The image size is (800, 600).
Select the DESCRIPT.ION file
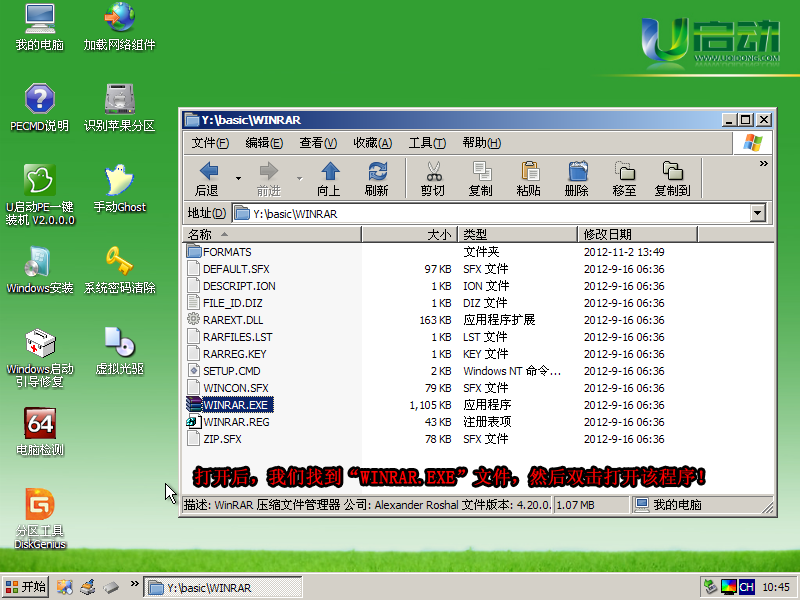pos(231,286)
